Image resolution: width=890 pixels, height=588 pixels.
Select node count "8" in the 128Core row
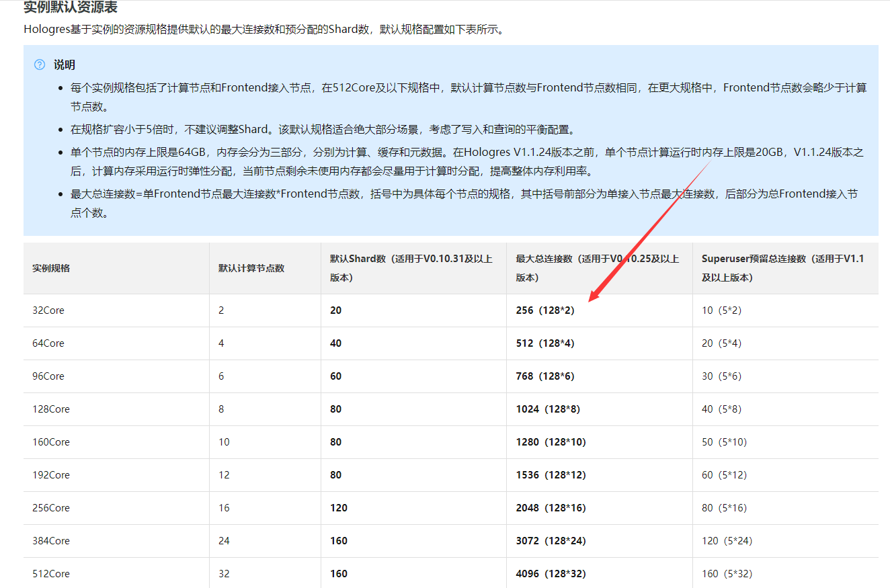coord(221,409)
